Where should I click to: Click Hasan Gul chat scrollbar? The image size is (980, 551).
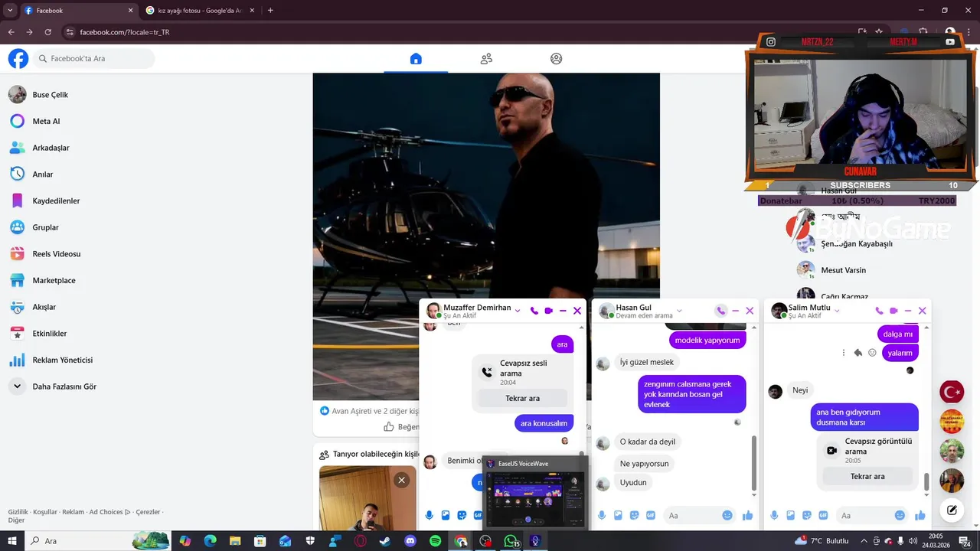[x=754, y=463]
